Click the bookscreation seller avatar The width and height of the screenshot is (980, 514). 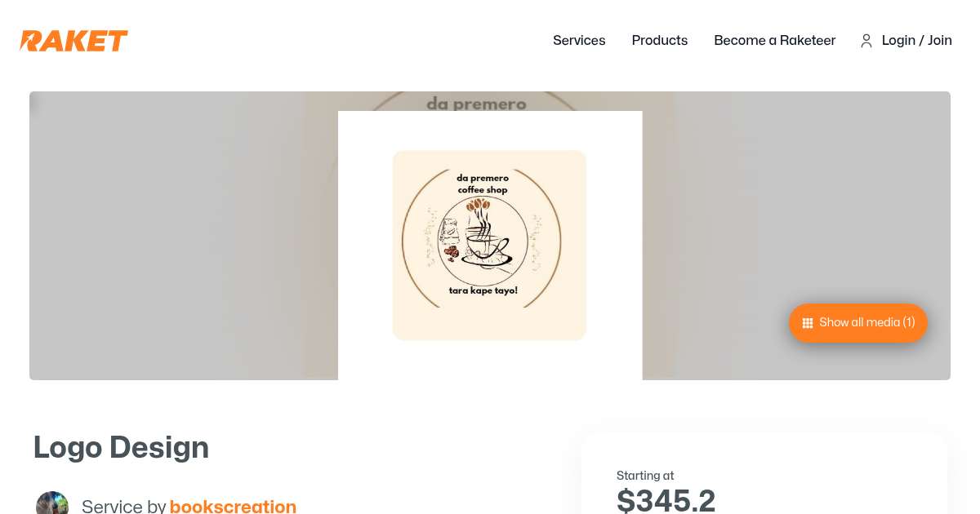coord(52,503)
